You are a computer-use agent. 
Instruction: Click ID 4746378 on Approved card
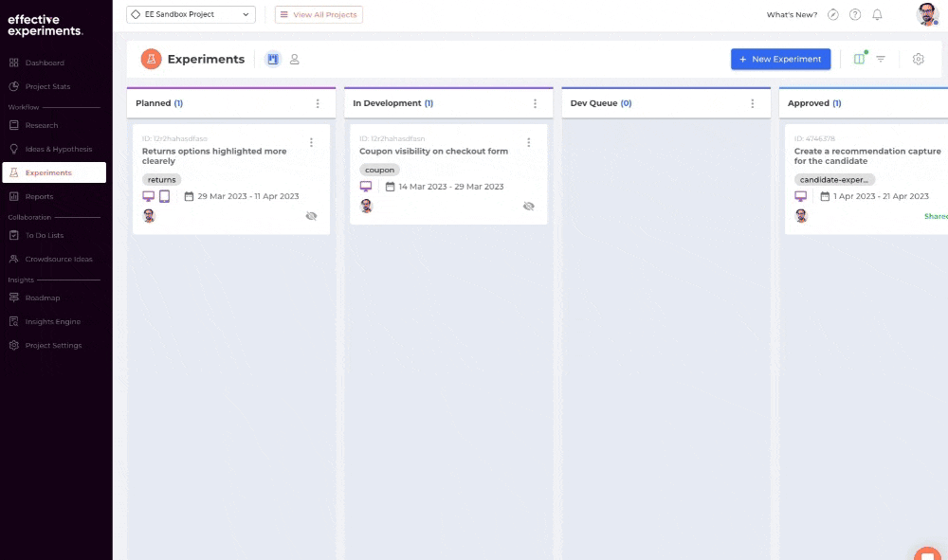814,138
